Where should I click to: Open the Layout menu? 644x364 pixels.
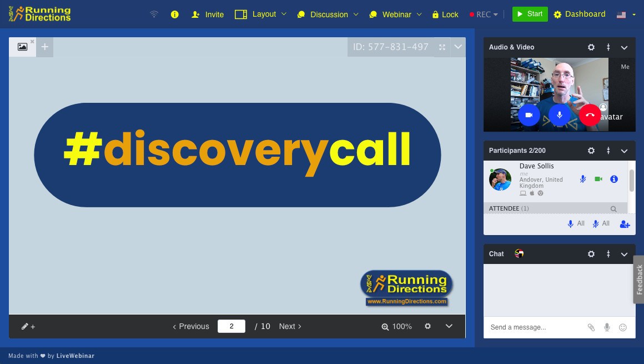pos(260,14)
